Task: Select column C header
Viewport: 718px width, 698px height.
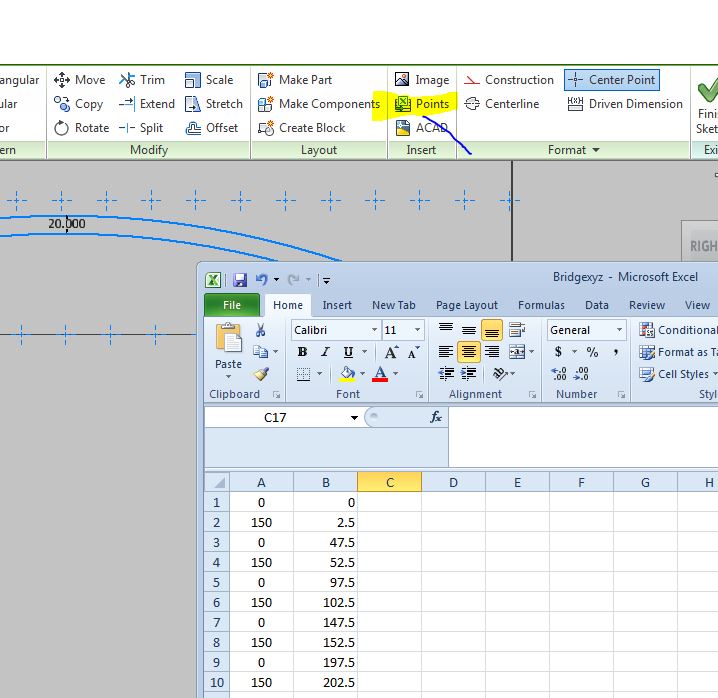Action: (390, 482)
